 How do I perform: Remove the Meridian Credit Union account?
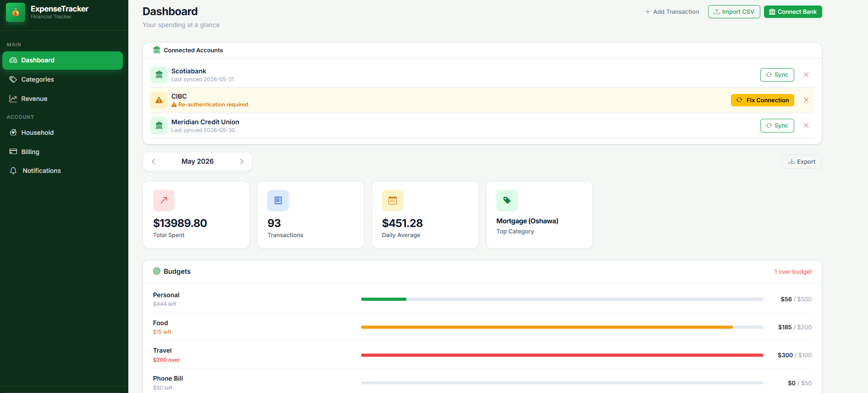[x=806, y=126]
